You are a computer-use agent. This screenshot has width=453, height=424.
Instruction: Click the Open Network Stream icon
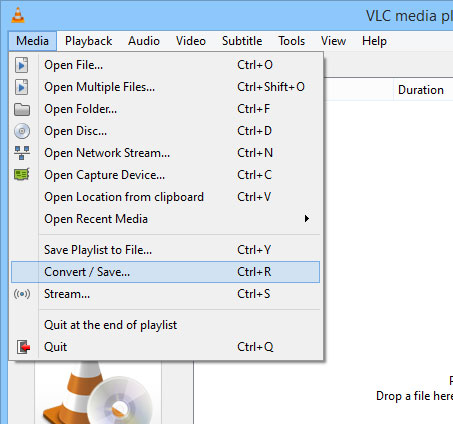click(22, 153)
